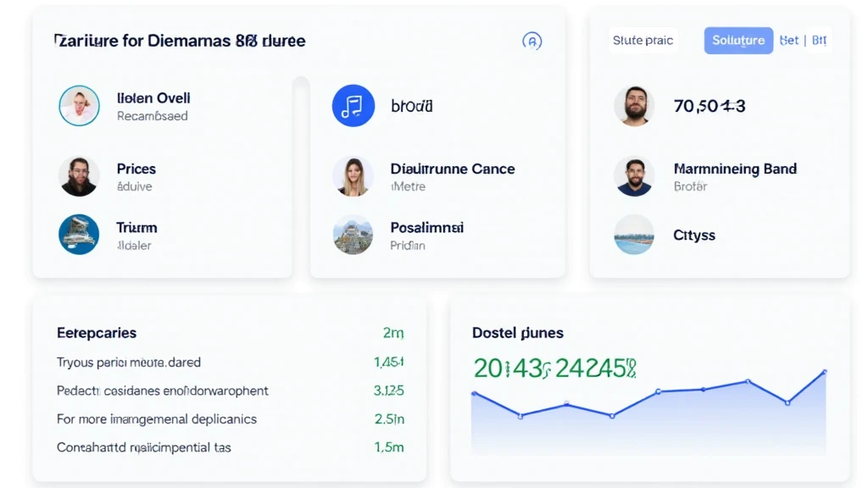Switch to the Bet tab
Image resolution: width=868 pixels, height=488 pixels.
click(789, 41)
